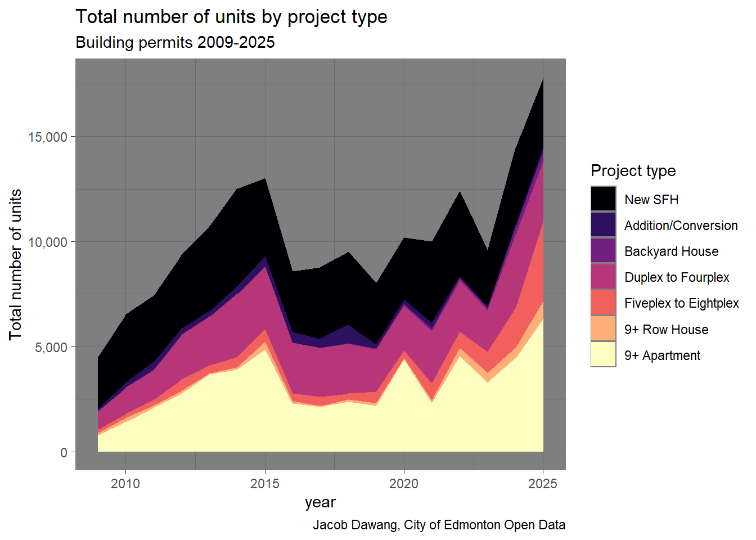This screenshot has width=756, height=540.
Task: Click the 'year' x-axis title
Action: coord(320,502)
